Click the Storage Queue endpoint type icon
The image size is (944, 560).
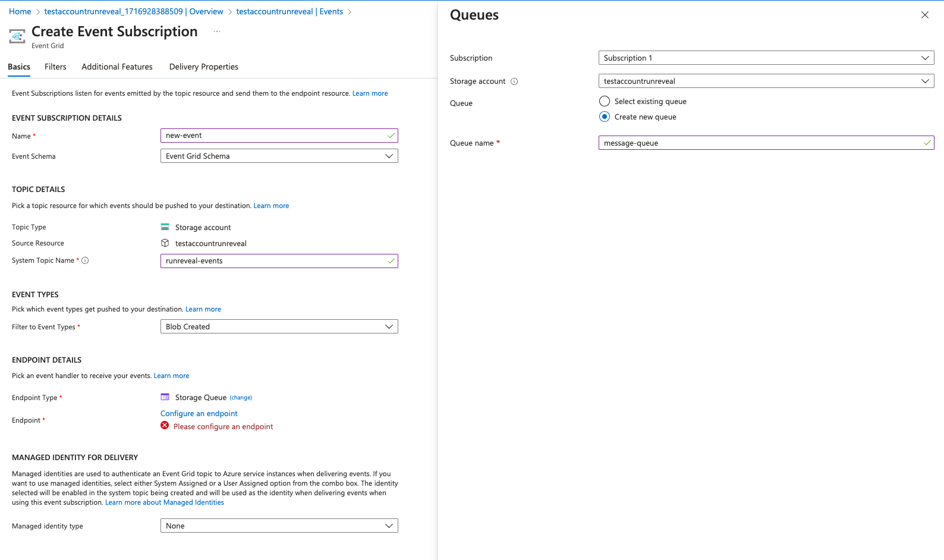pyautogui.click(x=165, y=397)
